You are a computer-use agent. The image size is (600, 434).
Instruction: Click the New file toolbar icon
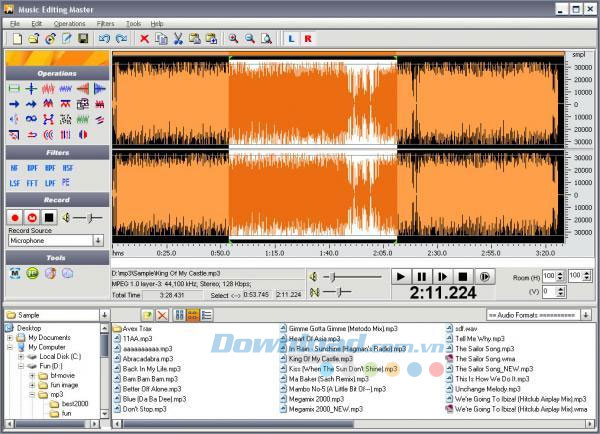click(17, 39)
